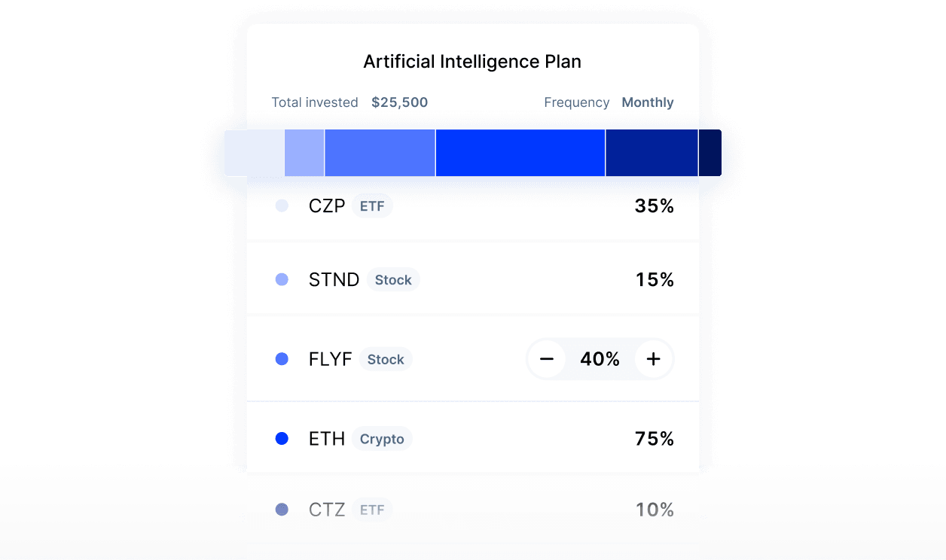Click the ETF tag next to CZP
The width and height of the screenshot is (946, 560).
pos(372,205)
